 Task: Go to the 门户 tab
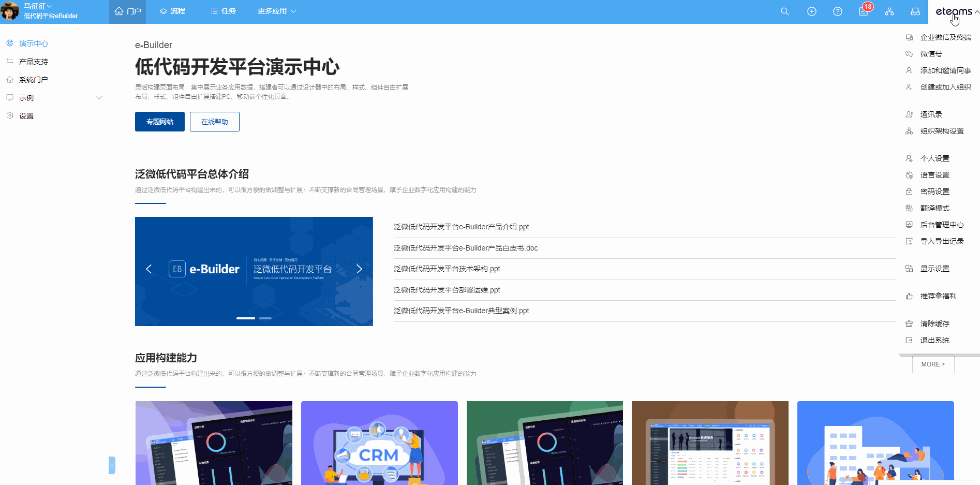[x=127, y=11]
